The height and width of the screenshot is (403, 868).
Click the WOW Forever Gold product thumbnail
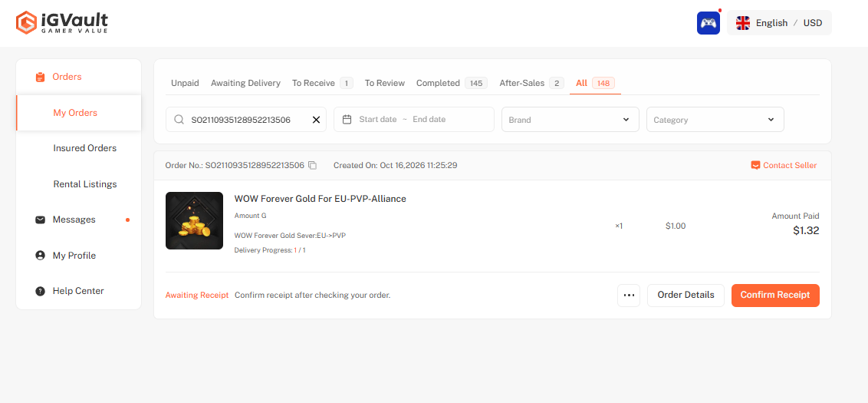coord(194,220)
